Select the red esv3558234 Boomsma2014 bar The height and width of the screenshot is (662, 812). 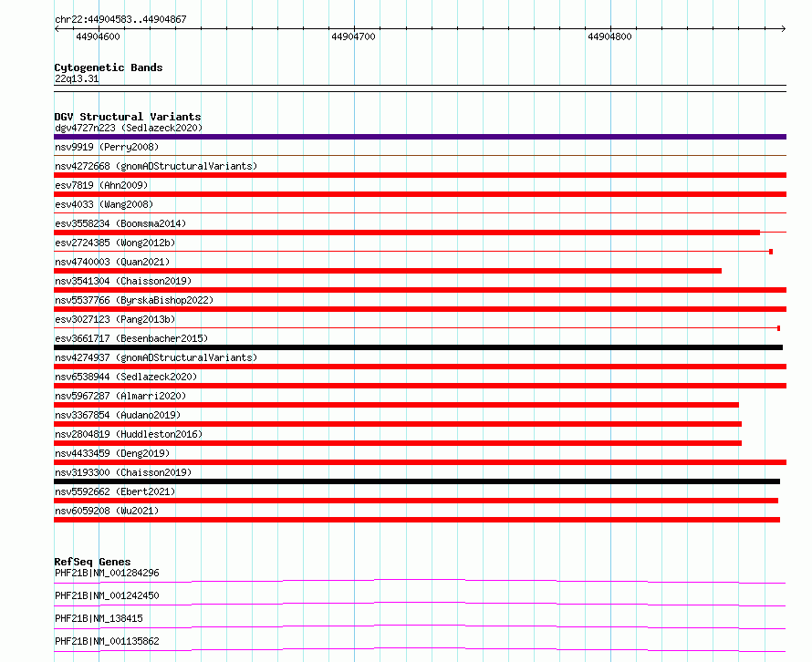pyautogui.click(x=407, y=233)
